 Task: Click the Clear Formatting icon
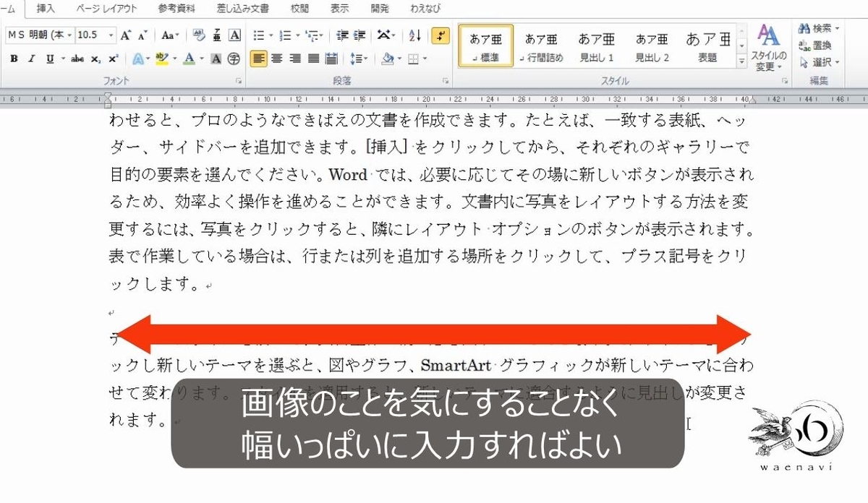(198, 35)
